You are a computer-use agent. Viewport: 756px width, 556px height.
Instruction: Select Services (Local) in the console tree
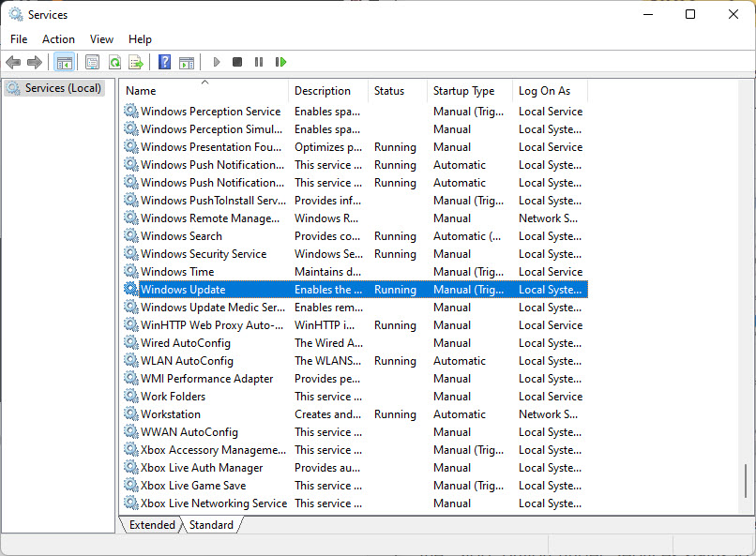point(54,88)
